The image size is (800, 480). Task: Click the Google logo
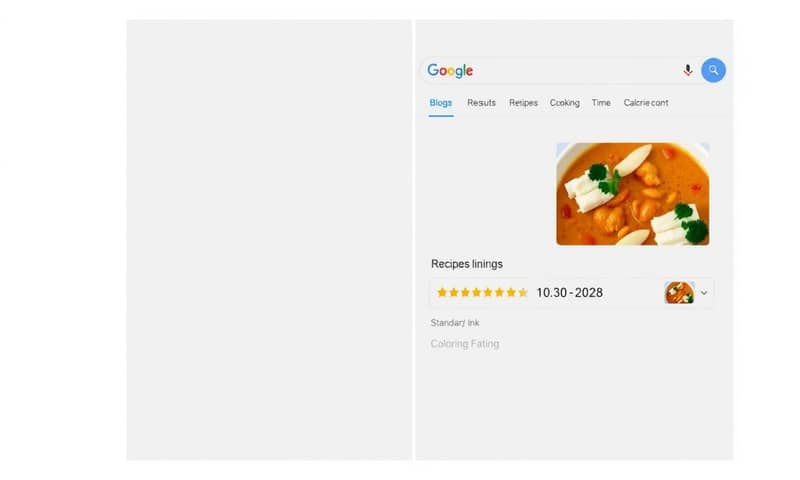click(x=450, y=71)
